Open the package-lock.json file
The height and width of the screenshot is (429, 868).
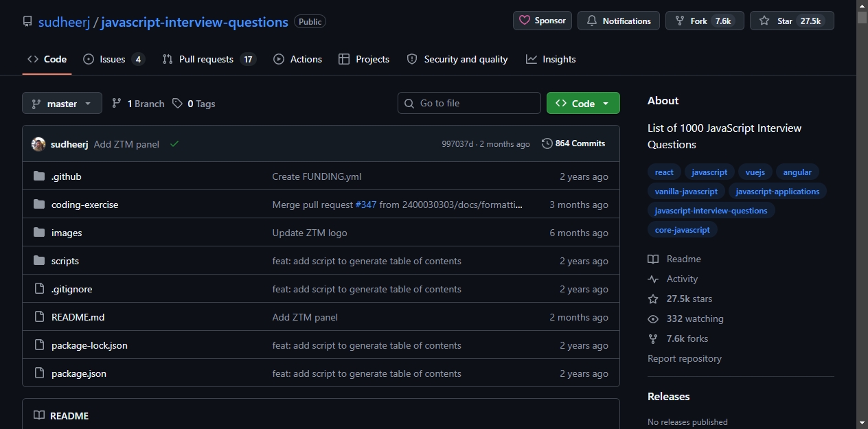point(89,345)
